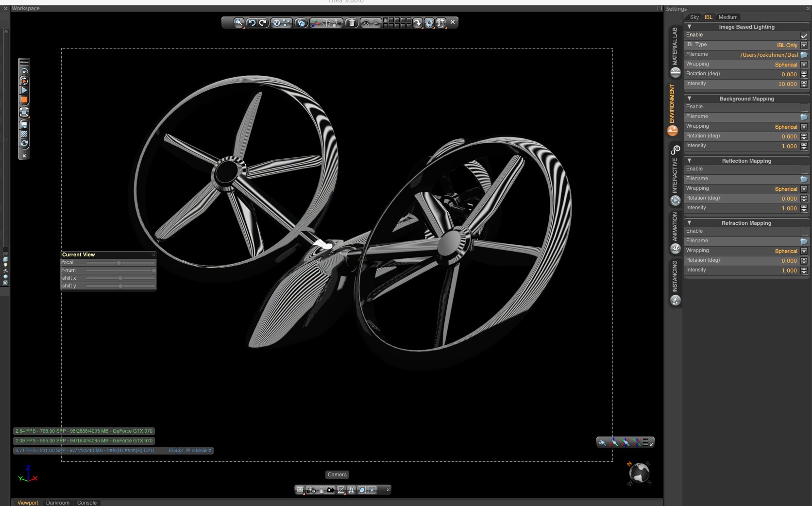Viewport: 812px width, 506px height.
Task: Collapse the Refraction Mapping section
Action: 689,223
